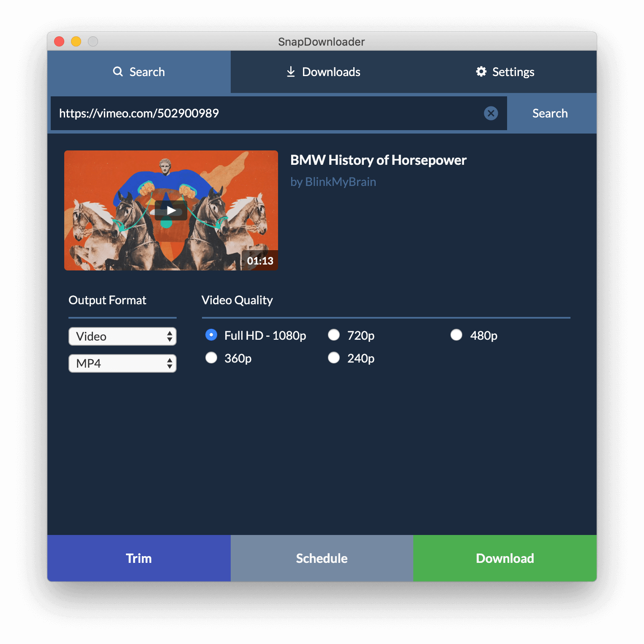Click the 01:13 duration badge on the thumbnail
The height and width of the screenshot is (644, 644).
tap(261, 261)
